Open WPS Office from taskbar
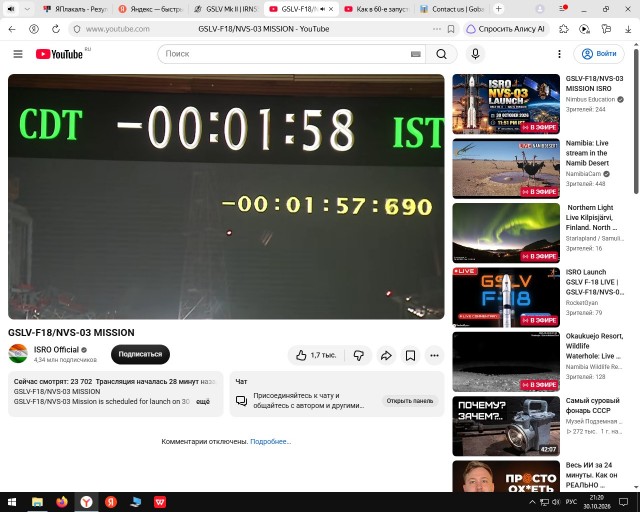The height and width of the screenshot is (512, 640). [x=160, y=502]
